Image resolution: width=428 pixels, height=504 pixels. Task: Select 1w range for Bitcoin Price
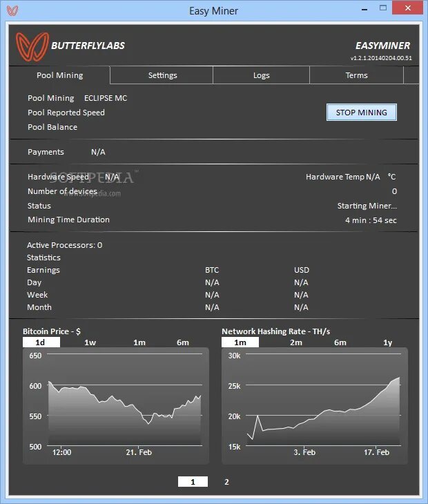pyautogui.click(x=90, y=342)
